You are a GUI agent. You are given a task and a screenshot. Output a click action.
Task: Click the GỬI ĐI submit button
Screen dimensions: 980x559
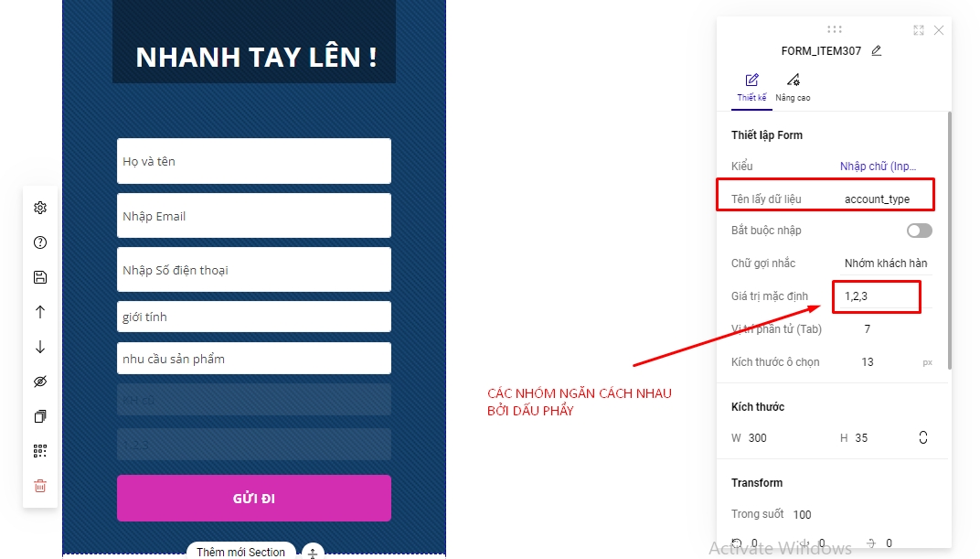click(x=254, y=499)
